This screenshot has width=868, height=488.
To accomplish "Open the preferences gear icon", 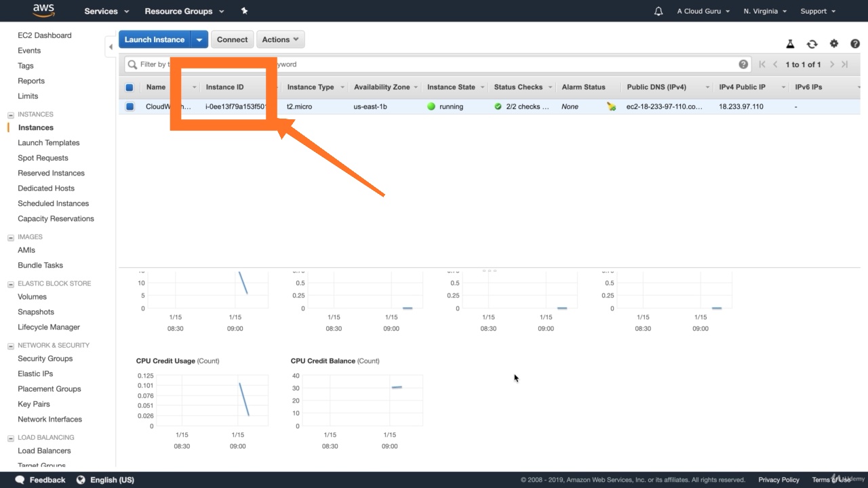I will [834, 43].
